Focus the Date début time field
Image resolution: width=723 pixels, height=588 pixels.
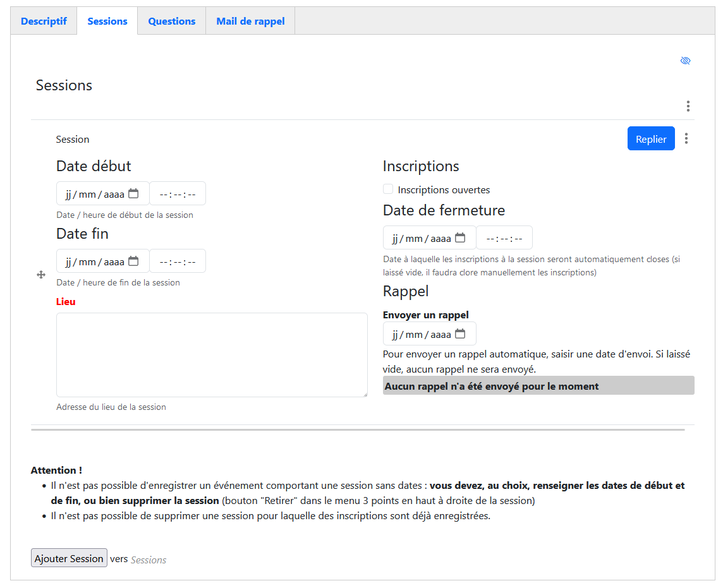[178, 194]
